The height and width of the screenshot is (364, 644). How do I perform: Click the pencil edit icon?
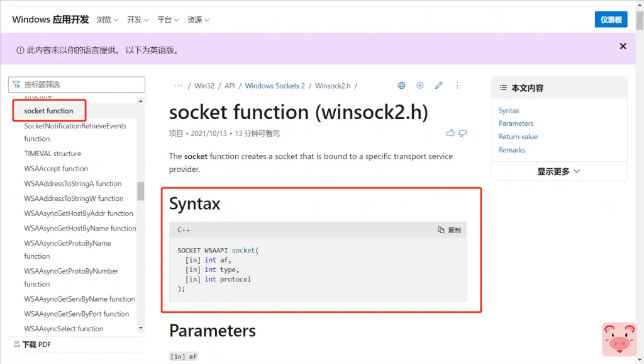[x=439, y=86]
